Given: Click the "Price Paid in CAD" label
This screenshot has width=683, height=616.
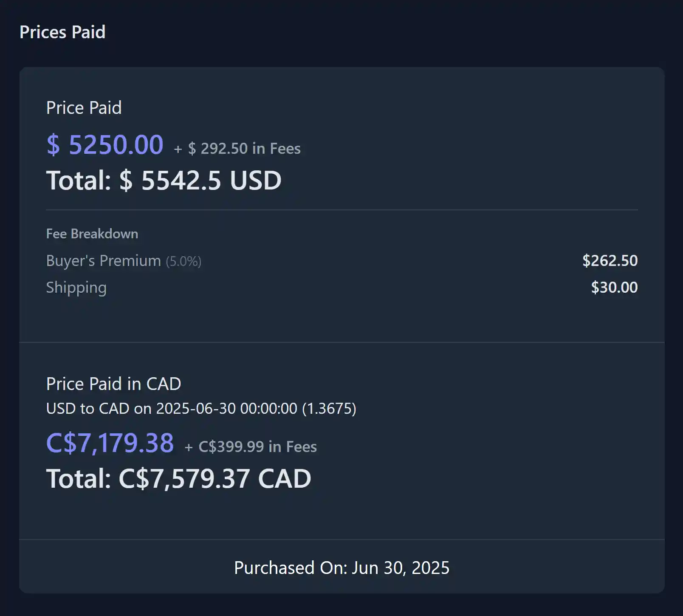Looking at the screenshot, I should pos(113,384).
